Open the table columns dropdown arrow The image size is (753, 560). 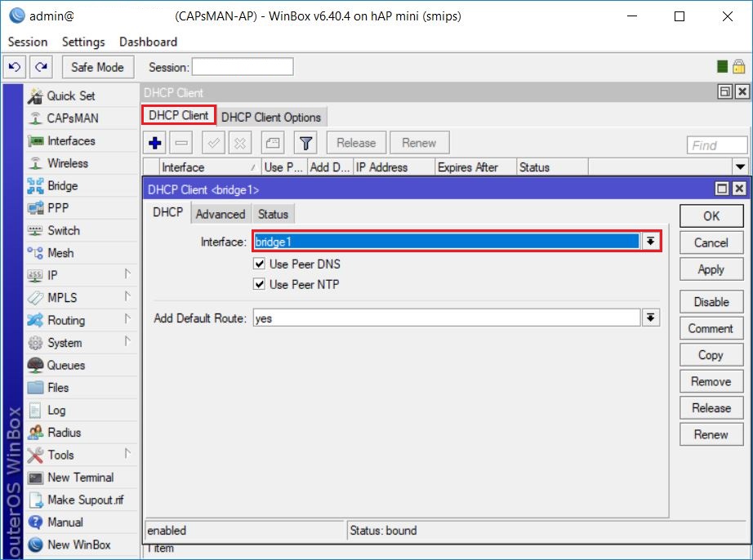click(740, 167)
